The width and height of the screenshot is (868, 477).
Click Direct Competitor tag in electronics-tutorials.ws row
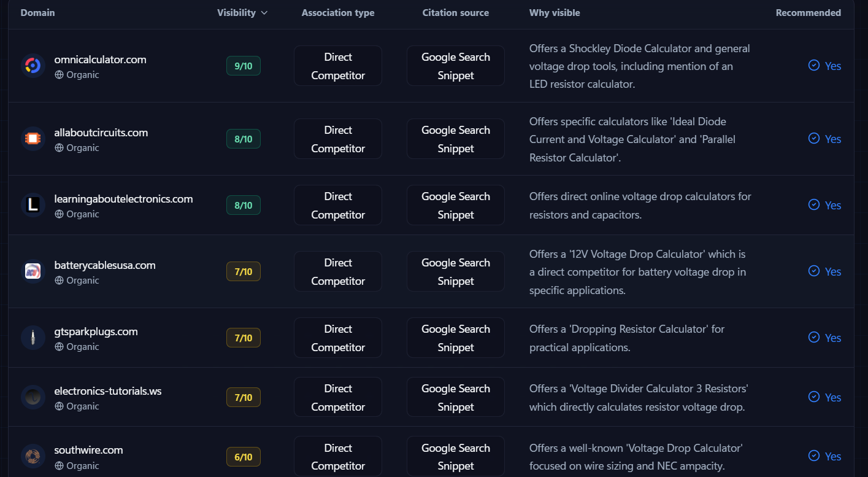pyautogui.click(x=338, y=397)
